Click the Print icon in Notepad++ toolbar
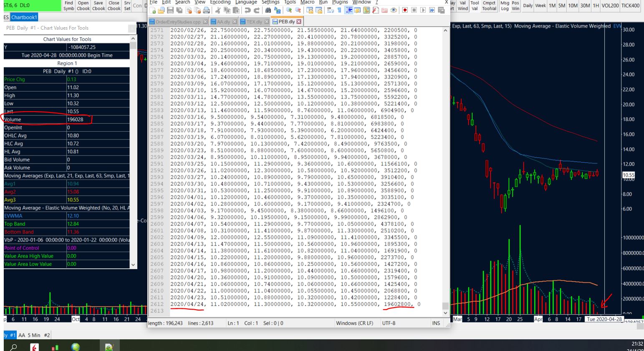644x351 pixels. pyautogui.click(x=206, y=10)
